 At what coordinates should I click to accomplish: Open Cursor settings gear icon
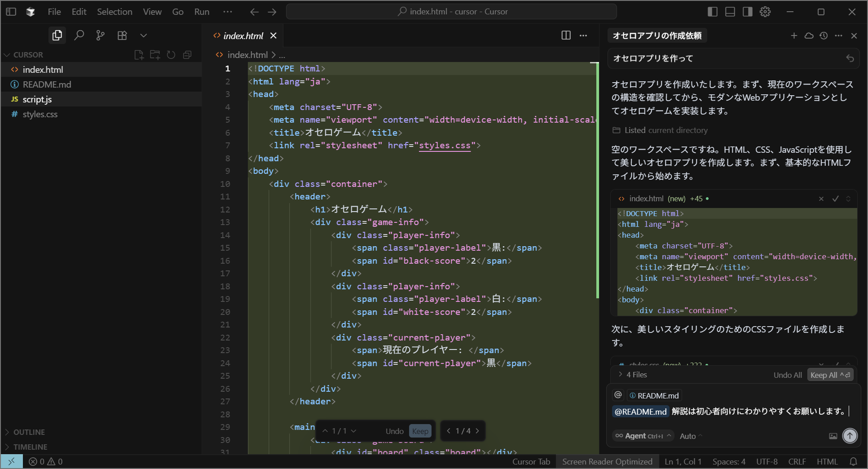pos(765,12)
